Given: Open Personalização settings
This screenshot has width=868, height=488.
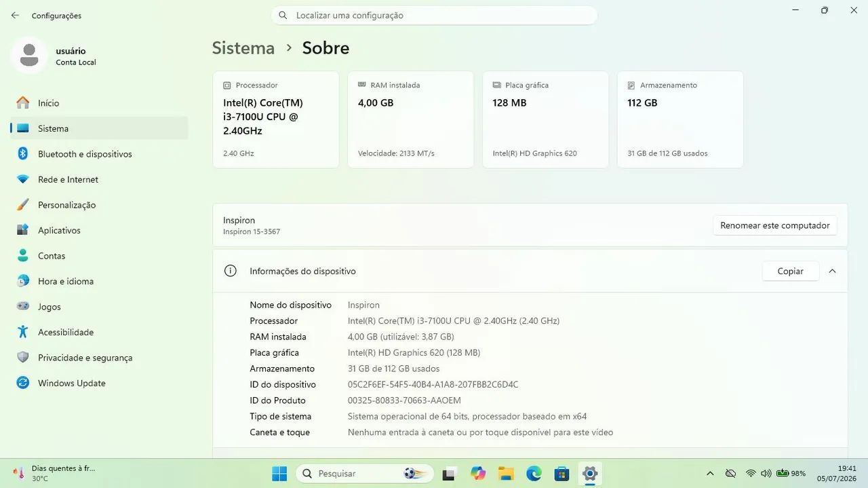Looking at the screenshot, I should (x=99, y=205).
